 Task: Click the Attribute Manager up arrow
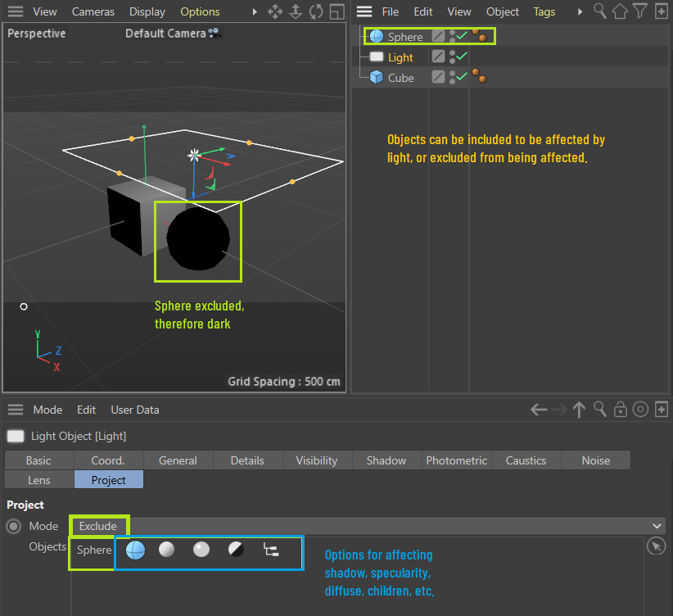pos(579,410)
